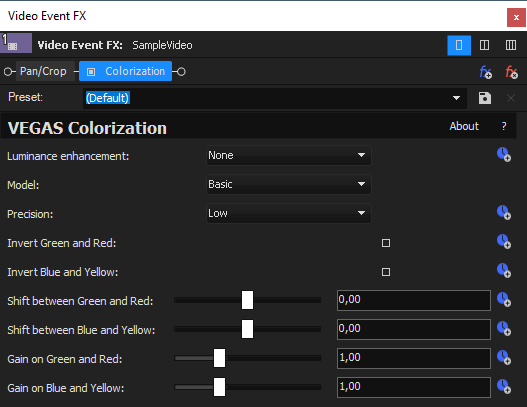Click Gain on Blue and Yellow value field
This screenshot has height=407, width=527.
tap(413, 387)
